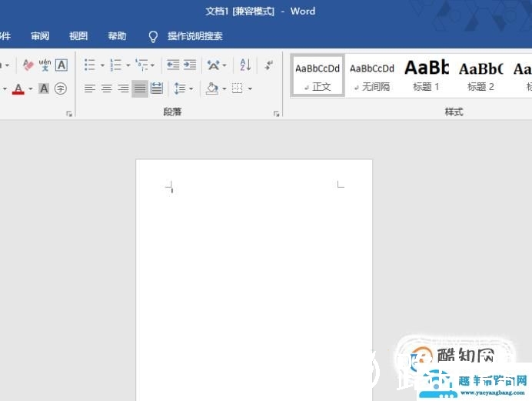This screenshot has width=532, height=401.
Task: Click the 操作说明搜索 search box
Action: (195, 36)
